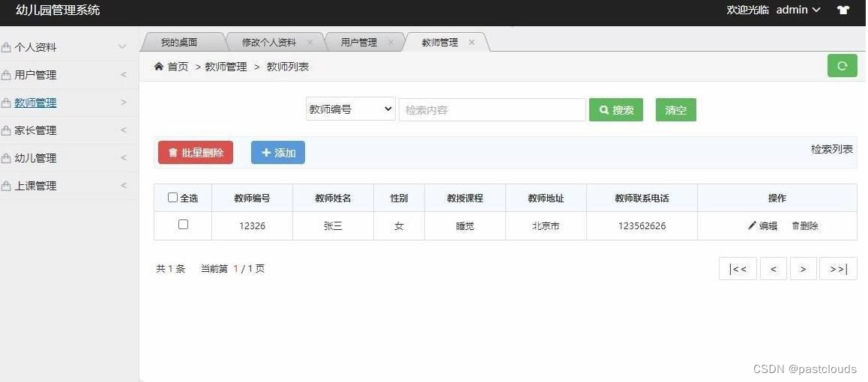The height and width of the screenshot is (382, 868).
Task: Go to first page with |<< button
Action: click(x=738, y=269)
